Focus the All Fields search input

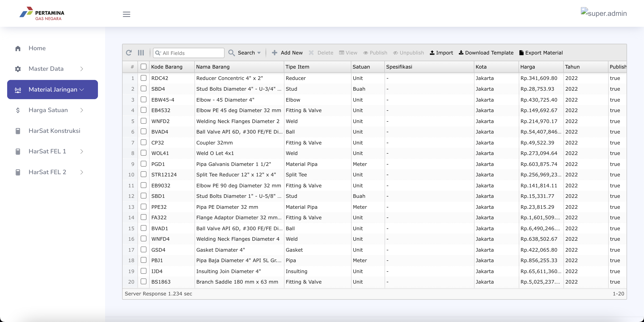(189, 53)
